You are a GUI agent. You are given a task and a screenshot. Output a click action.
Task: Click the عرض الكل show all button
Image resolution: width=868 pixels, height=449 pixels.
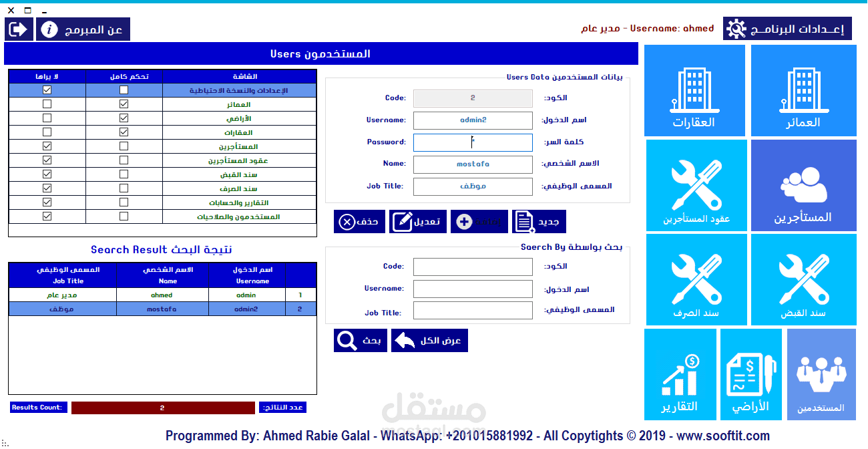[429, 341]
